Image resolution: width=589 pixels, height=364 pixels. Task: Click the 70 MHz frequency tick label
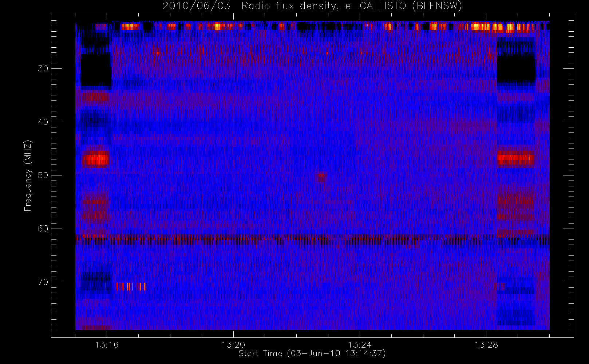click(x=43, y=282)
